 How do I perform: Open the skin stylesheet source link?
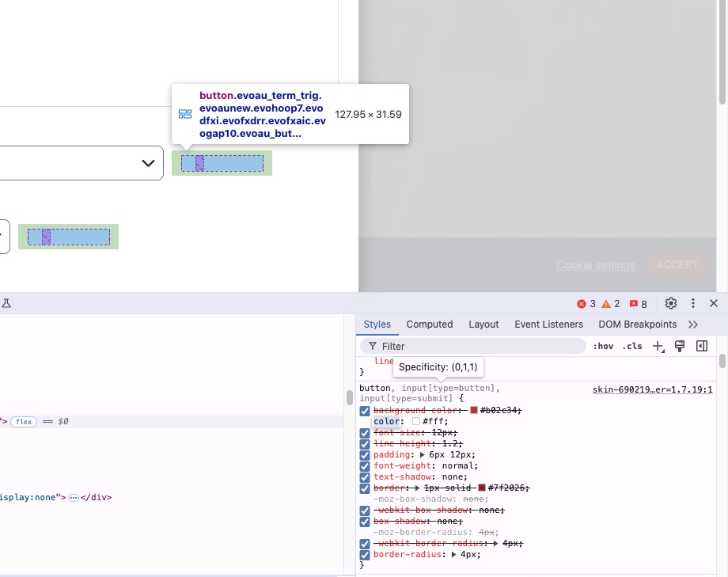pos(652,390)
